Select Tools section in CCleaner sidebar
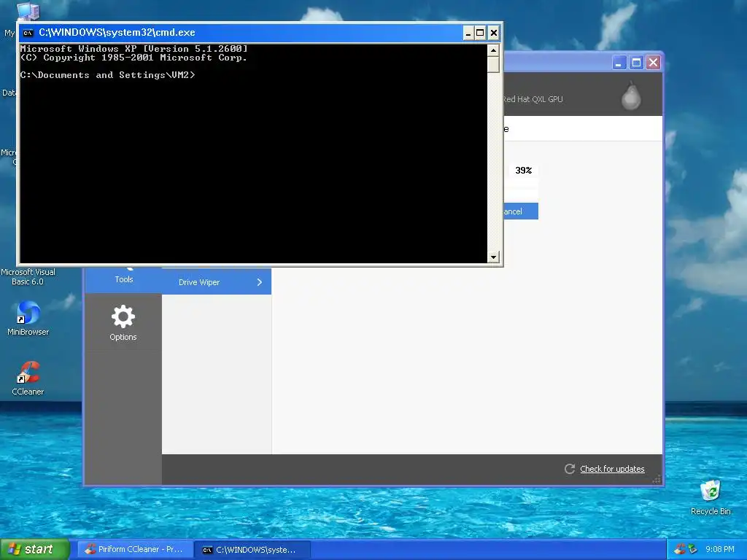 pyautogui.click(x=123, y=279)
